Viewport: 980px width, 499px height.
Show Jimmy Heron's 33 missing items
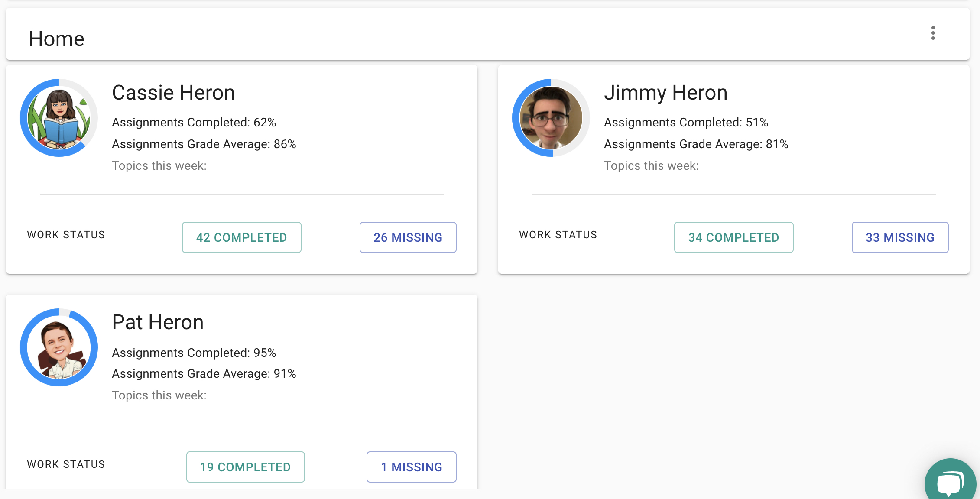[x=900, y=237]
